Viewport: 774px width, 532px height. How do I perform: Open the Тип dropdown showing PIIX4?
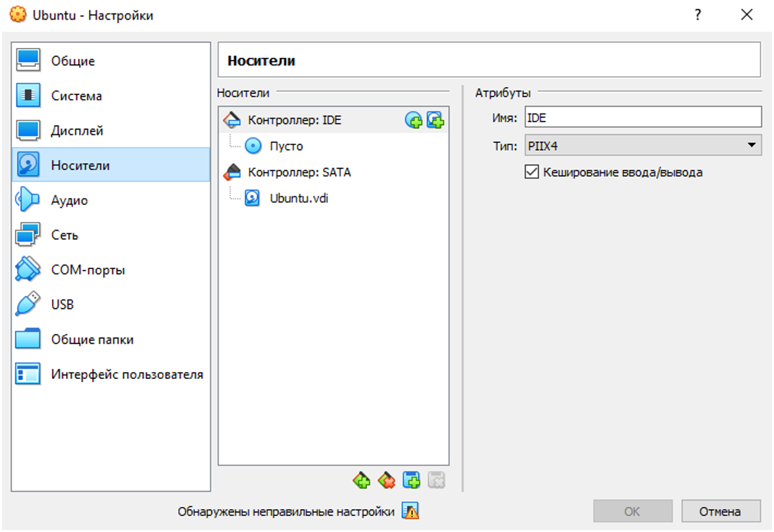pos(643,146)
